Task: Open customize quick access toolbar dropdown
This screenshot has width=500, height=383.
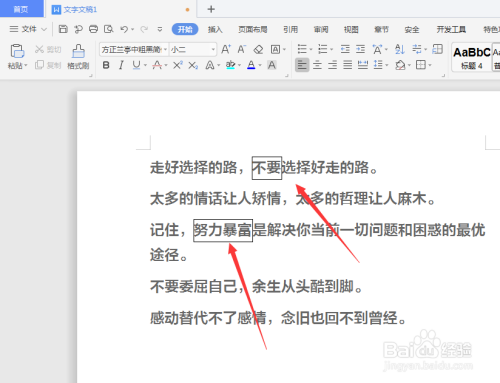Action: tap(160, 29)
